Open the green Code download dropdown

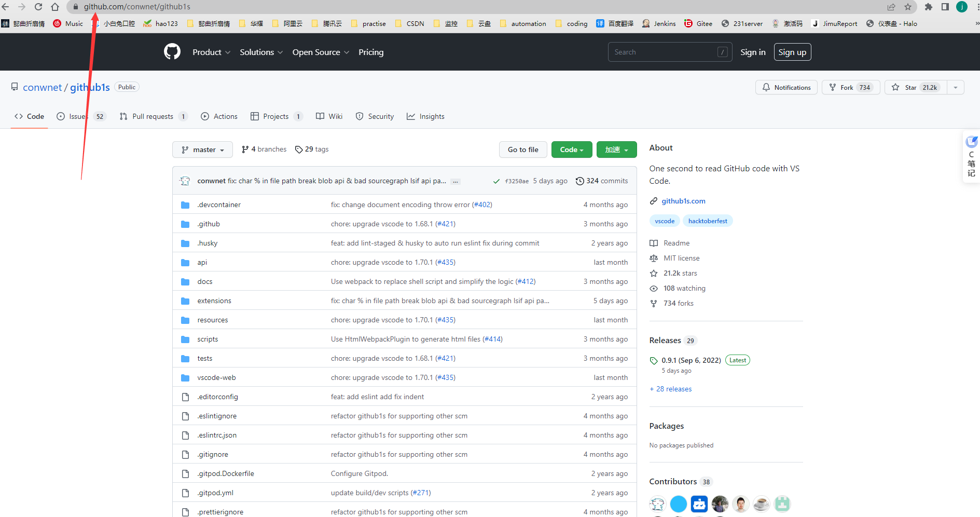tap(571, 149)
